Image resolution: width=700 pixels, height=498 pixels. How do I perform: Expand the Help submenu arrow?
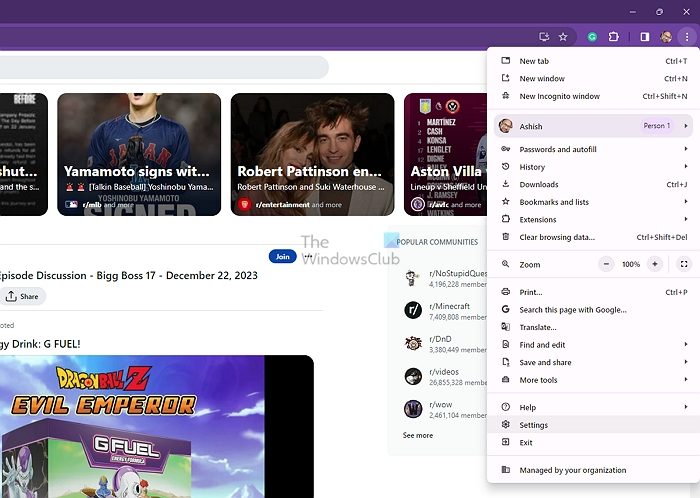686,407
